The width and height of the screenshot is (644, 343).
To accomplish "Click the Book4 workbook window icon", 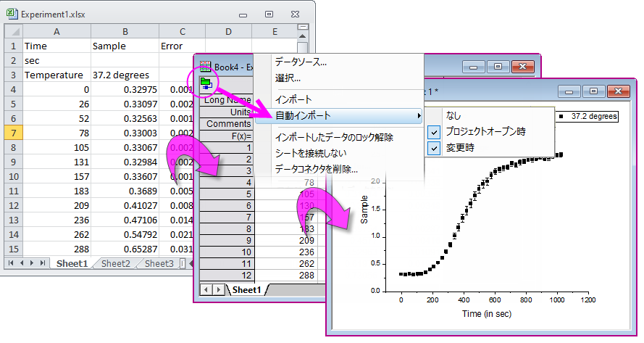I will [205, 67].
